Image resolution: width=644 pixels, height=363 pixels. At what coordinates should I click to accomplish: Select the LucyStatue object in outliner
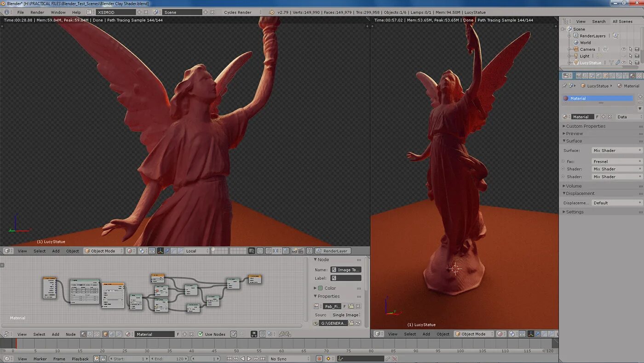590,63
